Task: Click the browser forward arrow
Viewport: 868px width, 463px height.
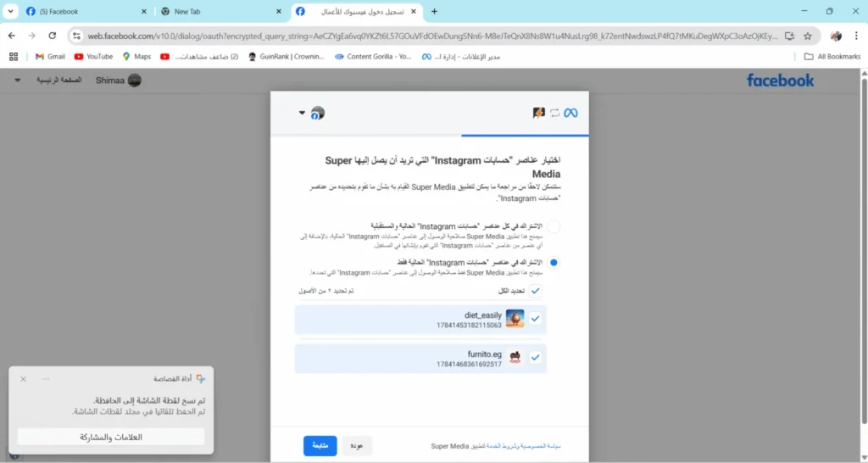Action: (31, 36)
